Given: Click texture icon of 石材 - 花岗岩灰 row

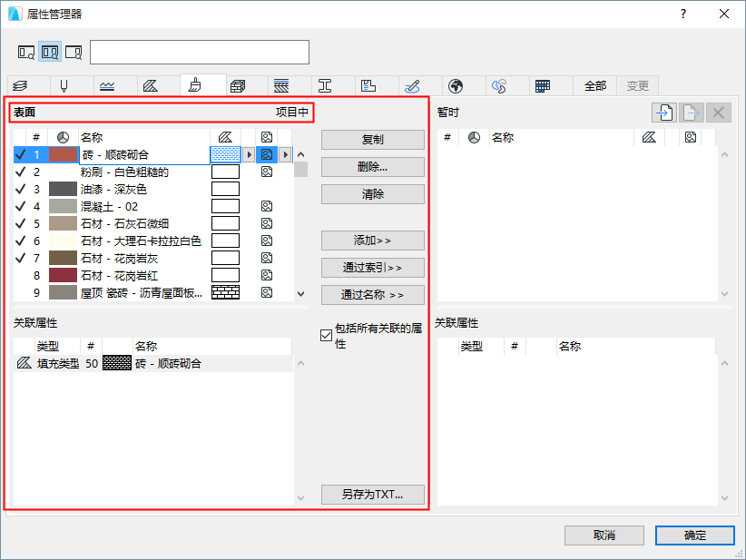Looking at the screenshot, I should pos(267,258).
